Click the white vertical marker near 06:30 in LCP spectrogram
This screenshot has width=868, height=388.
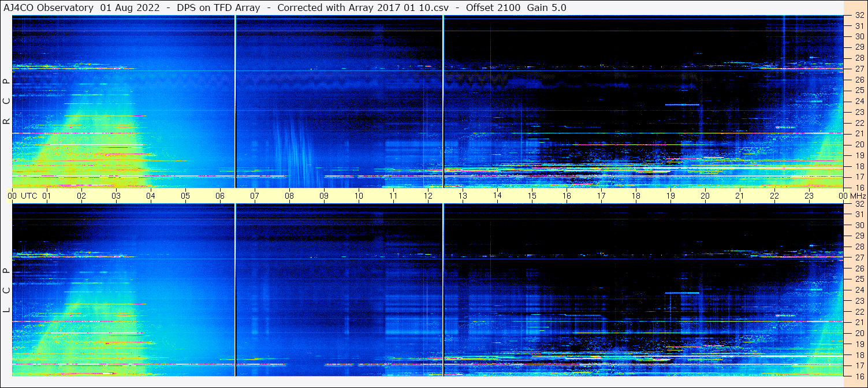tap(235, 290)
